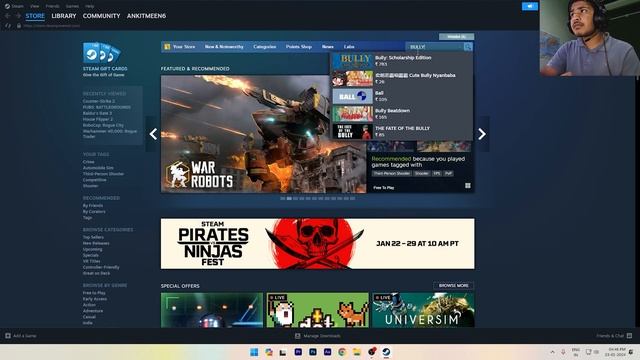Select the Ball search suggestion
The width and height of the screenshot is (640, 360).
pos(402,96)
